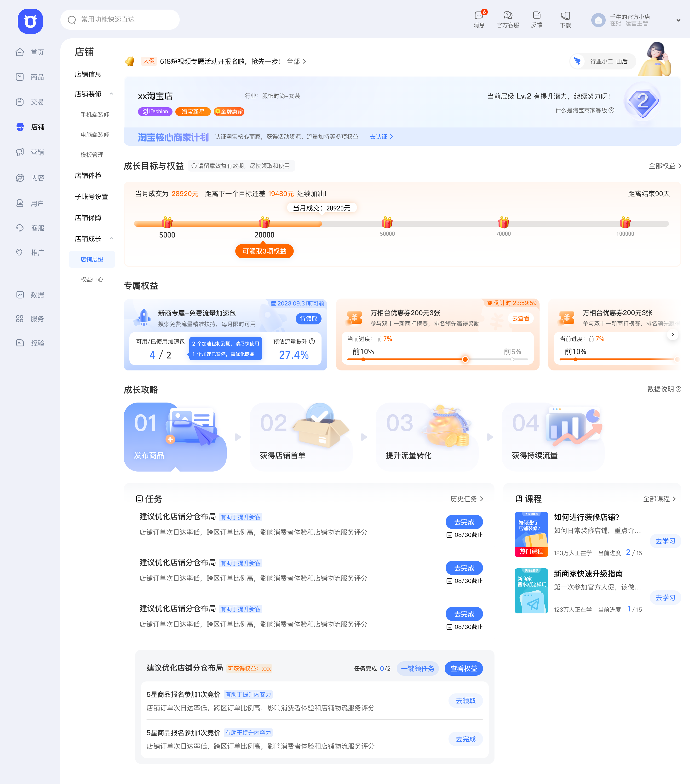
Task: Click 去认证 link in merchant plan banner
Action: [x=381, y=137]
